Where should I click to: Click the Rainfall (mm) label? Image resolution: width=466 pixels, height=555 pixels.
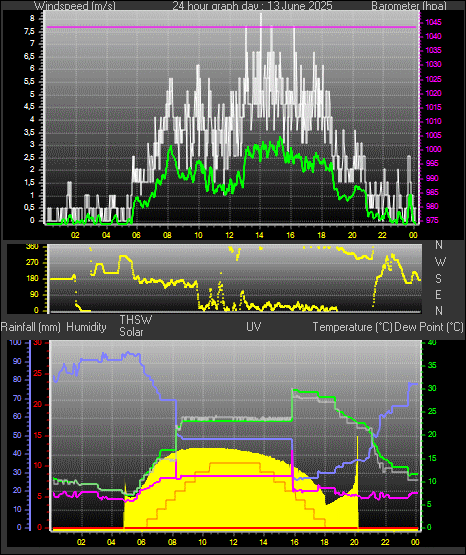(x=30, y=327)
